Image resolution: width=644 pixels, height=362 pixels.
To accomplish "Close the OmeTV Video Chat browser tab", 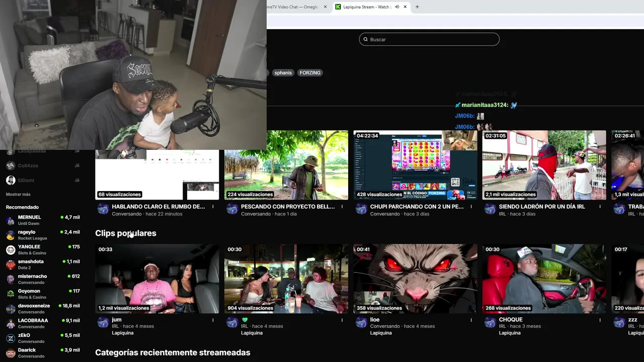I will coord(325,7).
